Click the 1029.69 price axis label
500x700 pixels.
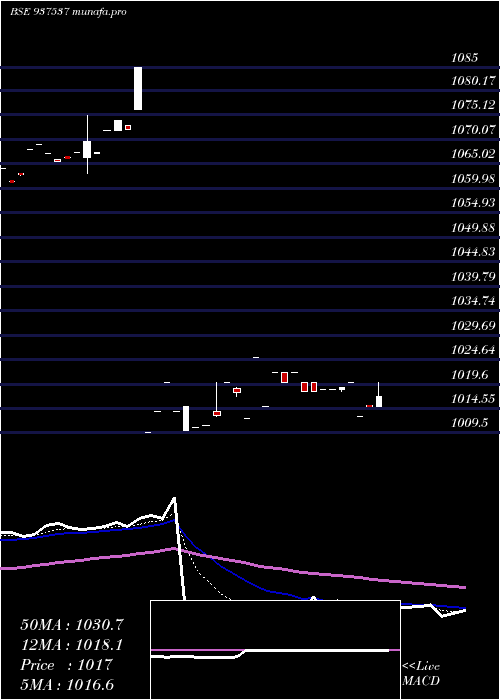474,326
